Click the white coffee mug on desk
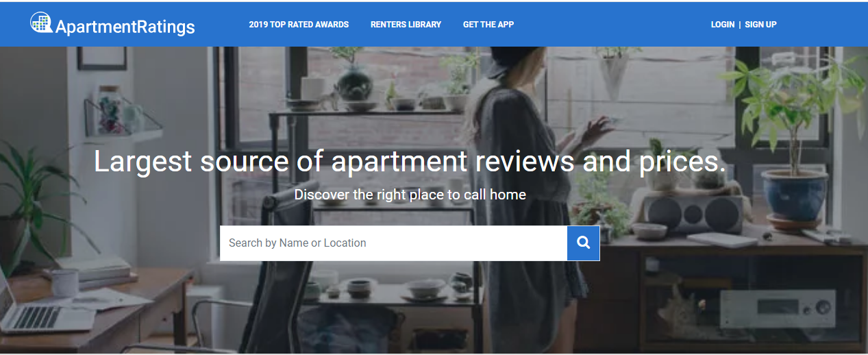 click(65, 282)
